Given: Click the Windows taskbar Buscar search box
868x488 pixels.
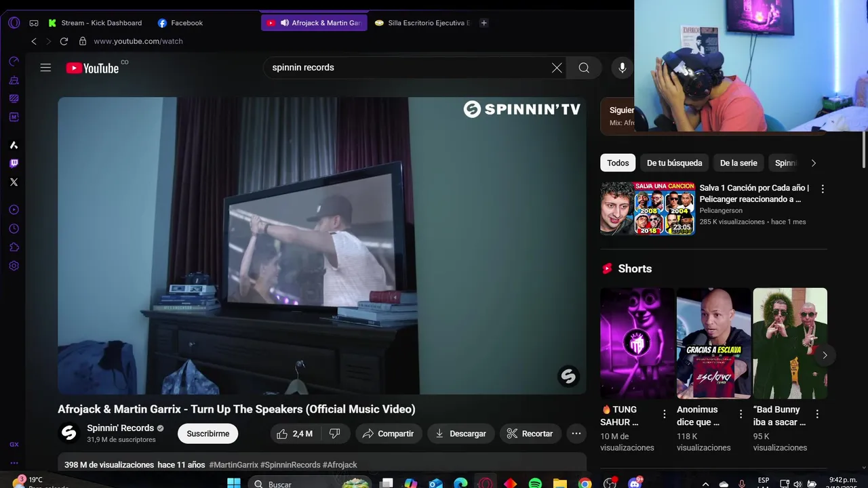Looking at the screenshot, I should [309, 484].
